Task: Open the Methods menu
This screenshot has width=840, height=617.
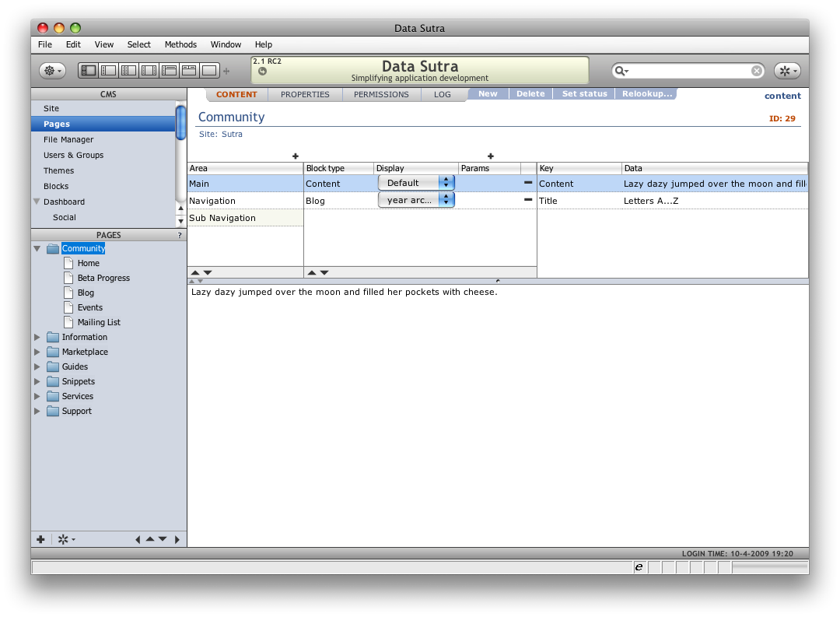Action: (x=180, y=44)
